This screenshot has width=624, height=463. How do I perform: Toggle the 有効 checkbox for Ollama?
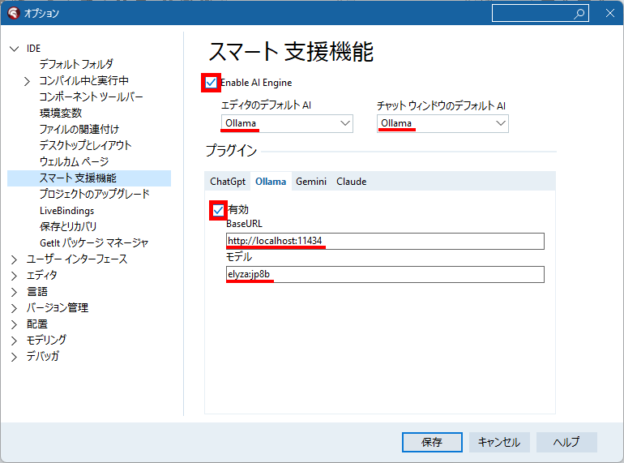pyautogui.click(x=218, y=210)
